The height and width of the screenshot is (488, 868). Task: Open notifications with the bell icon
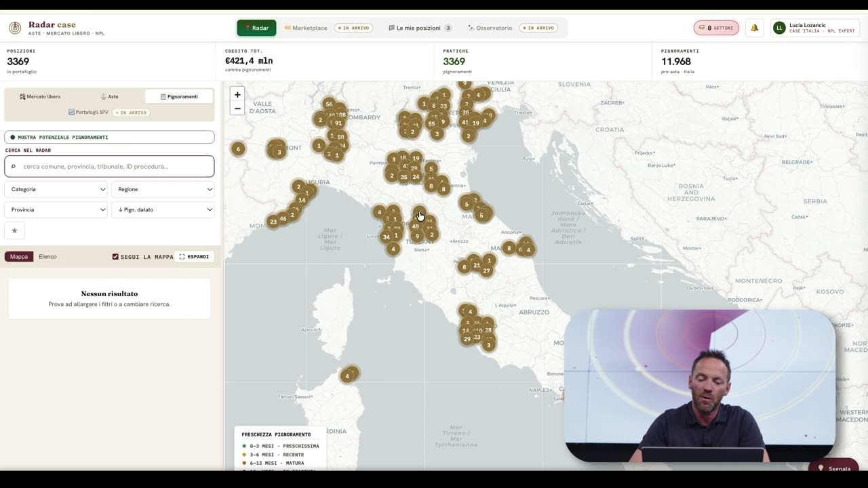point(754,28)
